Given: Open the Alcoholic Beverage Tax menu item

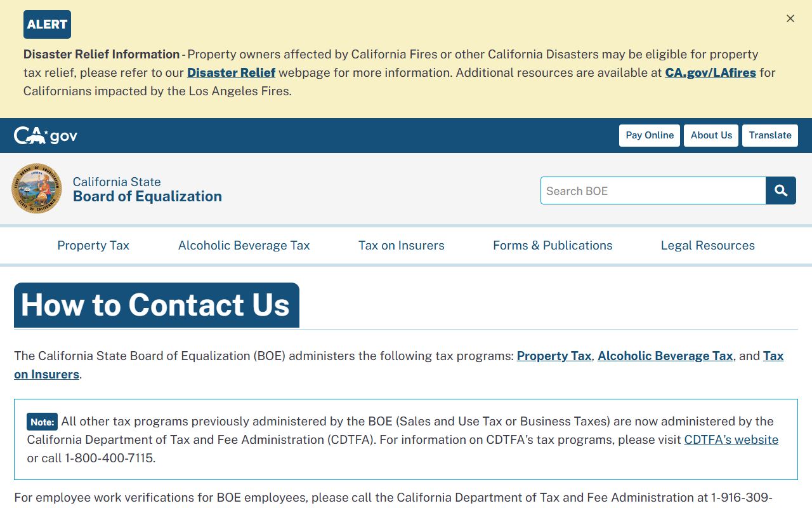Looking at the screenshot, I should coord(244,246).
